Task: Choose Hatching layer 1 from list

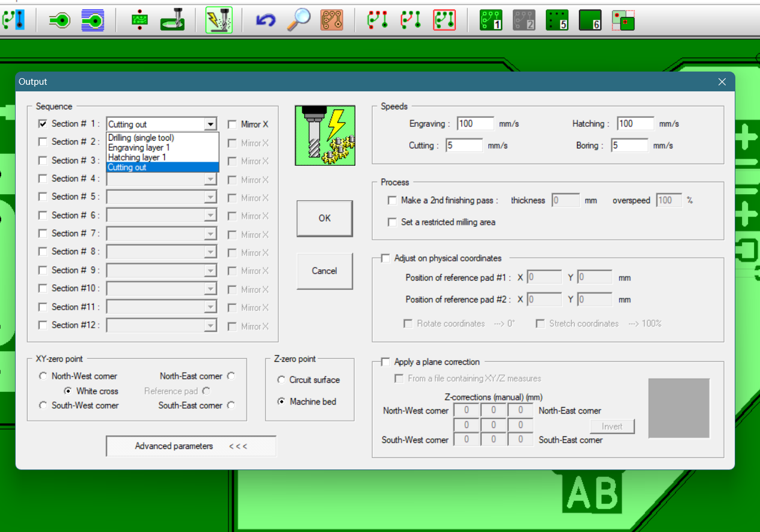Action: point(162,157)
